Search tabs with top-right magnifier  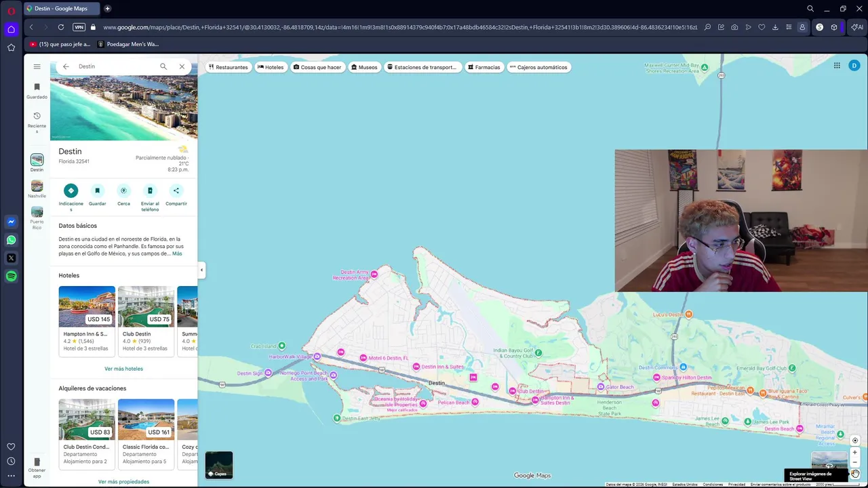click(x=810, y=9)
